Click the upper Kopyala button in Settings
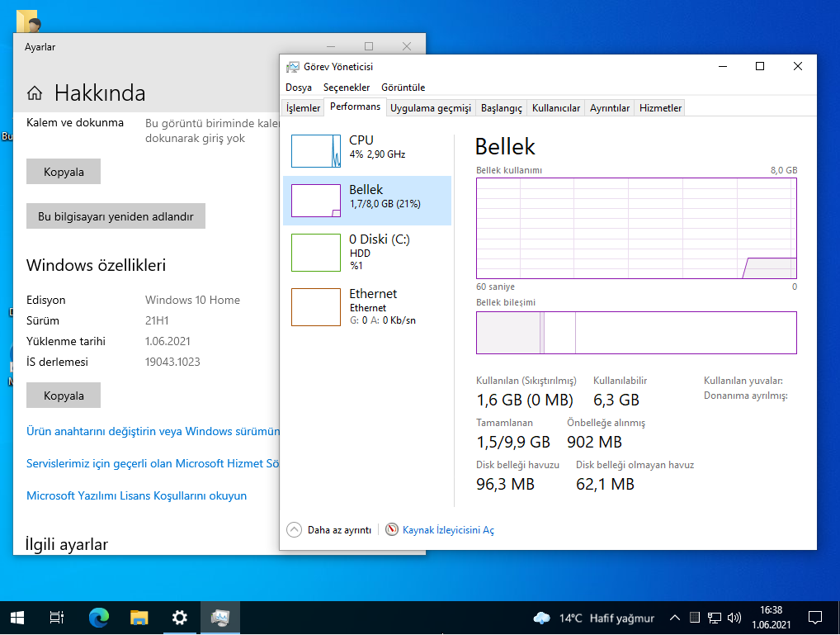The image size is (840, 635). point(64,172)
